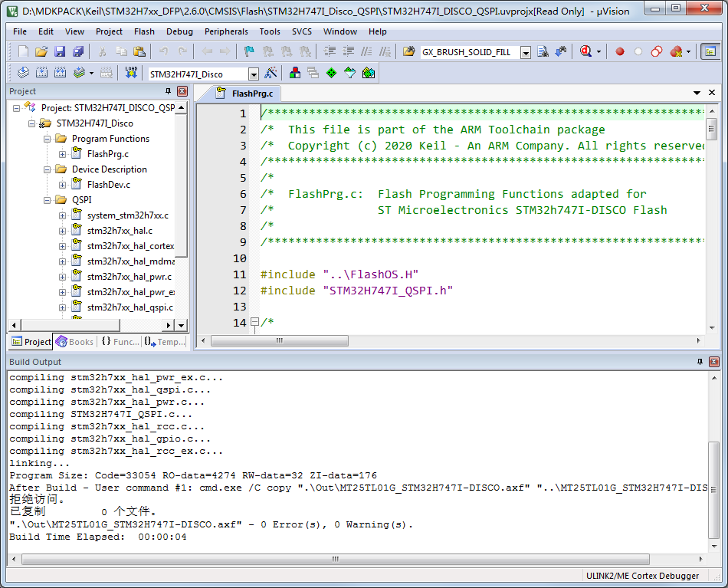The height and width of the screenshot is (588, 728).
Task: Collapse the Device Description folder
Action: (47, 169)
